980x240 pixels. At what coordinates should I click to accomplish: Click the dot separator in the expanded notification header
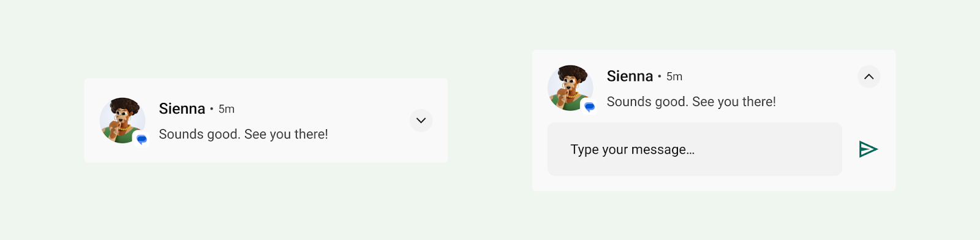[659, 77]
